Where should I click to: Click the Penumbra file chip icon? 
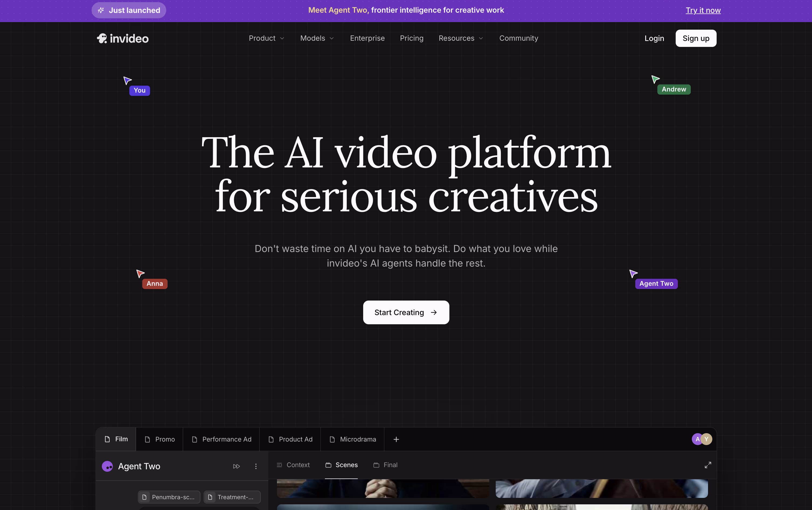(x=144, y=497)
